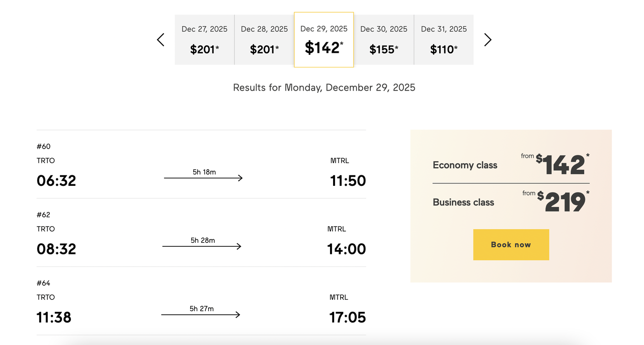Viewport: 644px width, 345px height.
Task: Click the next dates right arrow
Action: pyautogui.click(x=488, y=40)
